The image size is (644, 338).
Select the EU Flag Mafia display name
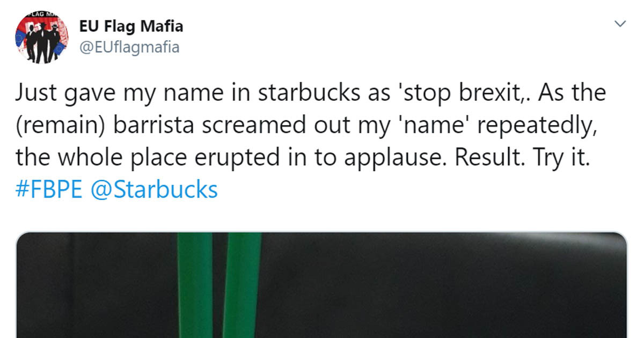coord(131,26)
